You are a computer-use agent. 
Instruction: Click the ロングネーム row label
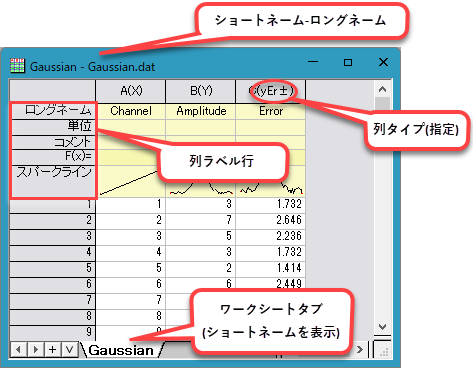pyautogui.click(x=53, y=111)
